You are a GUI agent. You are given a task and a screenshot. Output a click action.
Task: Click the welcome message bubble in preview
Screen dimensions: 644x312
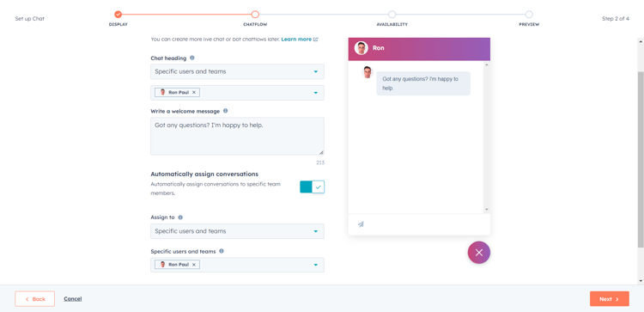pos(423,83)
